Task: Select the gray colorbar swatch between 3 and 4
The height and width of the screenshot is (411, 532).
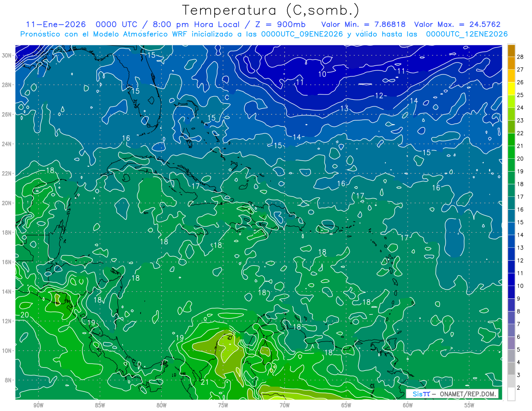Action: click(511, 368)
